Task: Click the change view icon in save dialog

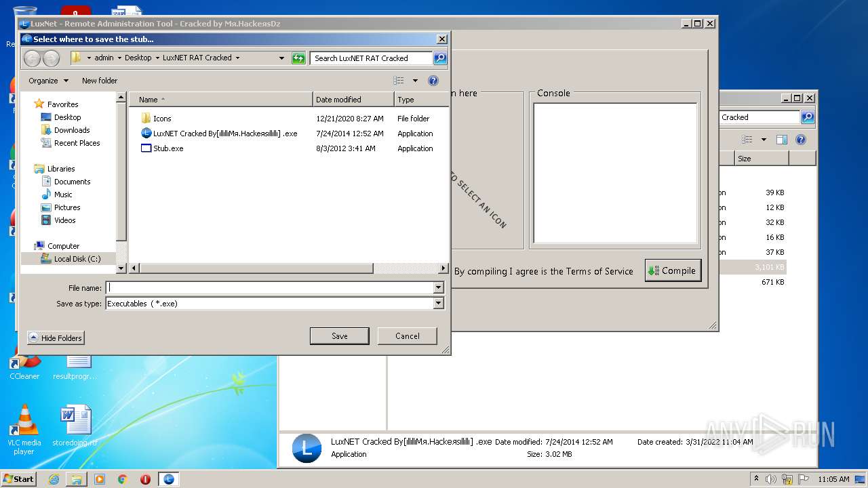Action: (399, 81)
